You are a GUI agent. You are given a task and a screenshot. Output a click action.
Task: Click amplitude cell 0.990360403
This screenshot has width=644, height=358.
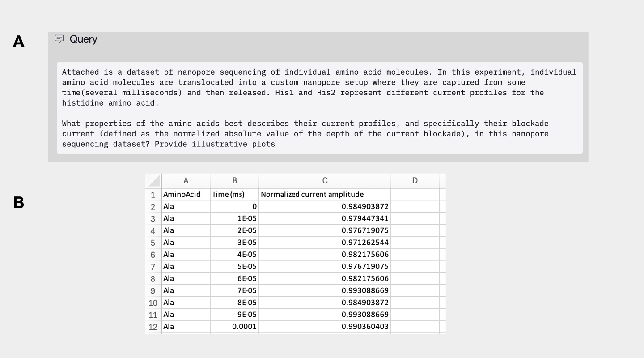[325, 327]
